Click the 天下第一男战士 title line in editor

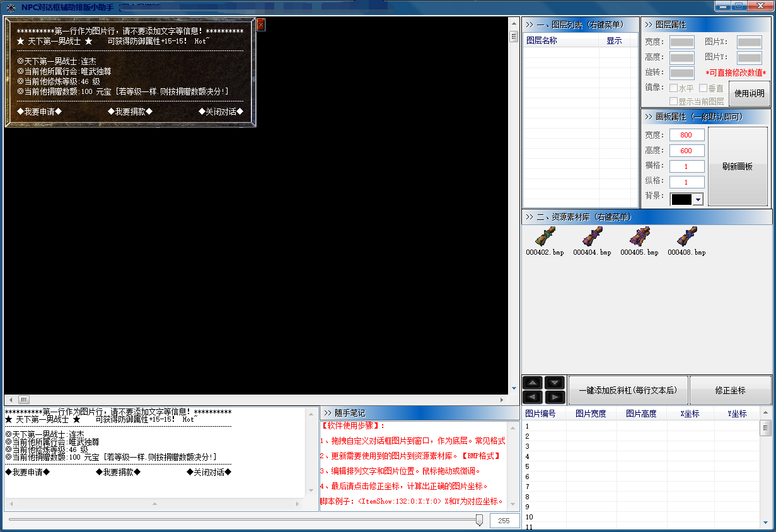(101, 419)
